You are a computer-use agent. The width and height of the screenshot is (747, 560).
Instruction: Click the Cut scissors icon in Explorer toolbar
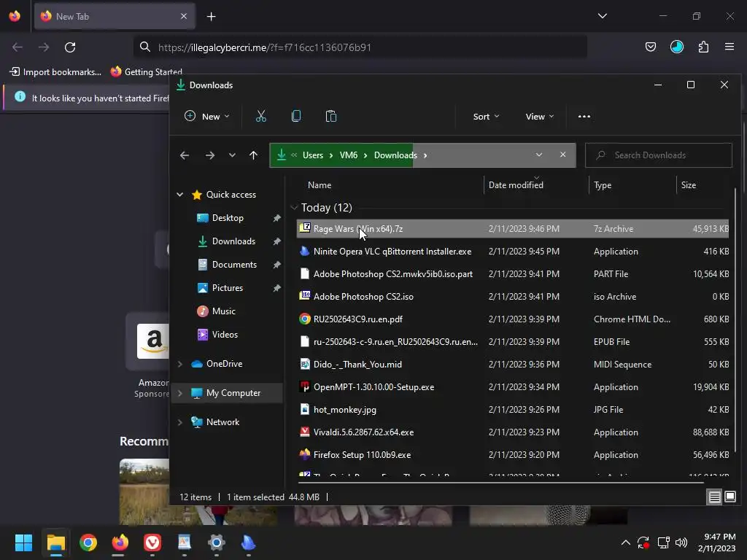click(260, 116)
